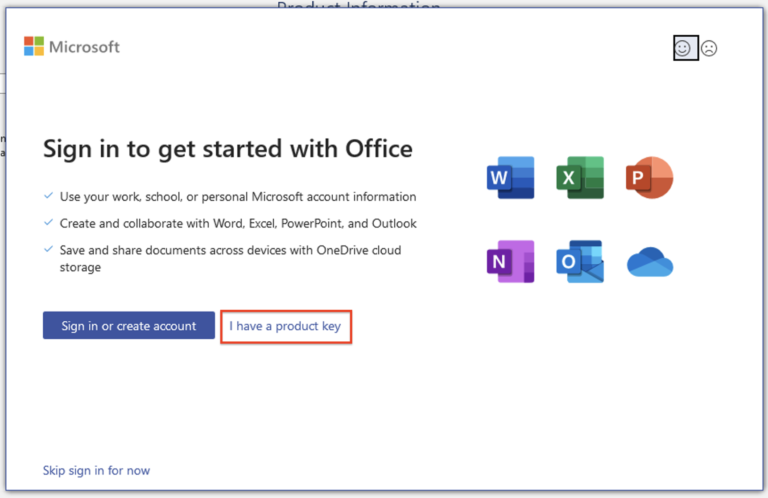Image resolution: width=768 pixels, height=498 pixels.
Task: Click the PowerPoint app icon
Action: coord(649,178)
